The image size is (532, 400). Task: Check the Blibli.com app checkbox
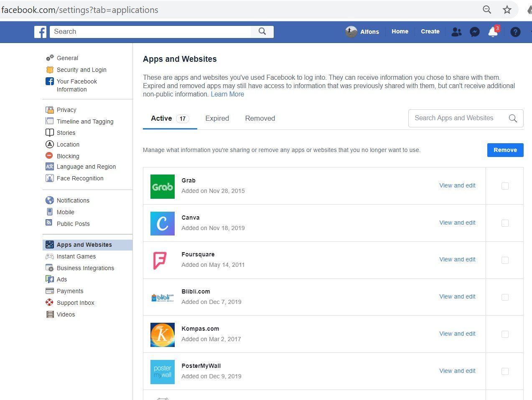[505, 297]
